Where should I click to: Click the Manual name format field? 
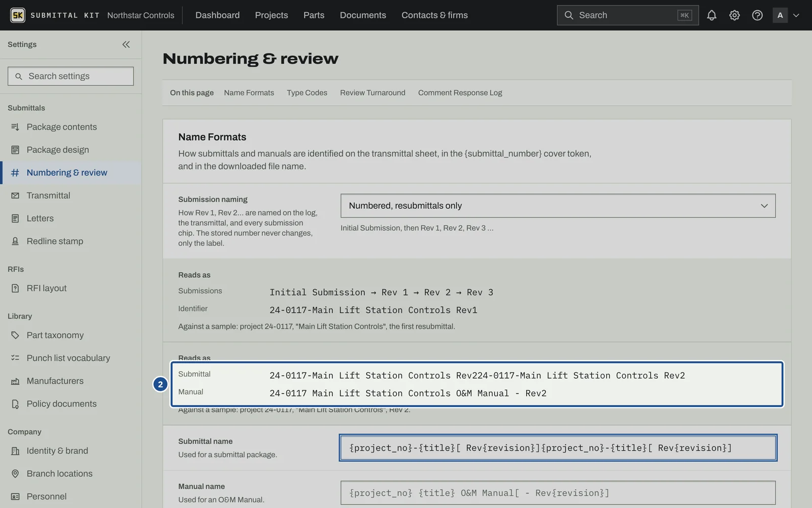(x=558, y=493)
